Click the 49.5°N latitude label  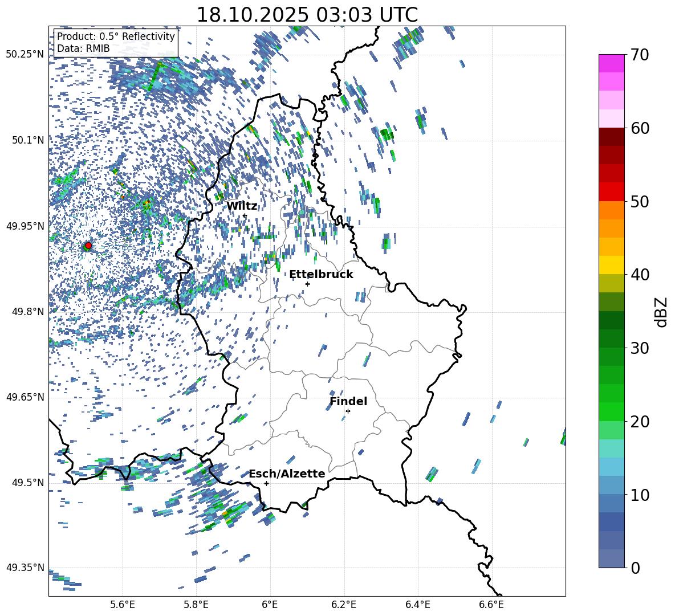coord(28,483)
